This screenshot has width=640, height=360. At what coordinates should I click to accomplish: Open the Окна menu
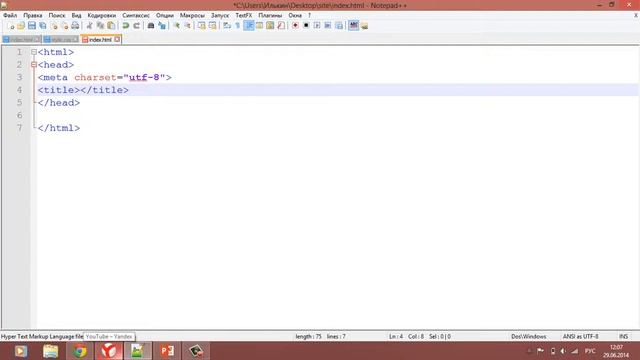click(x=295, y=16)
